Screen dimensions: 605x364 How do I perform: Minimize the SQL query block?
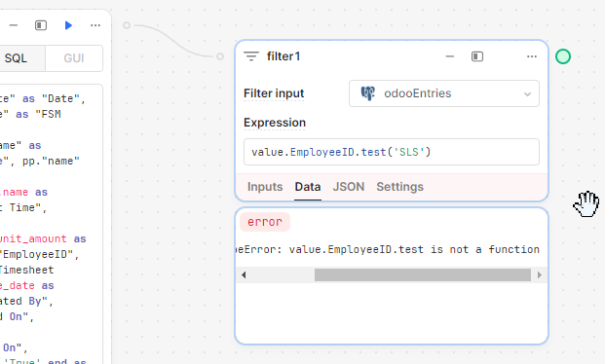pyautogui.click(x=14, y=25)
